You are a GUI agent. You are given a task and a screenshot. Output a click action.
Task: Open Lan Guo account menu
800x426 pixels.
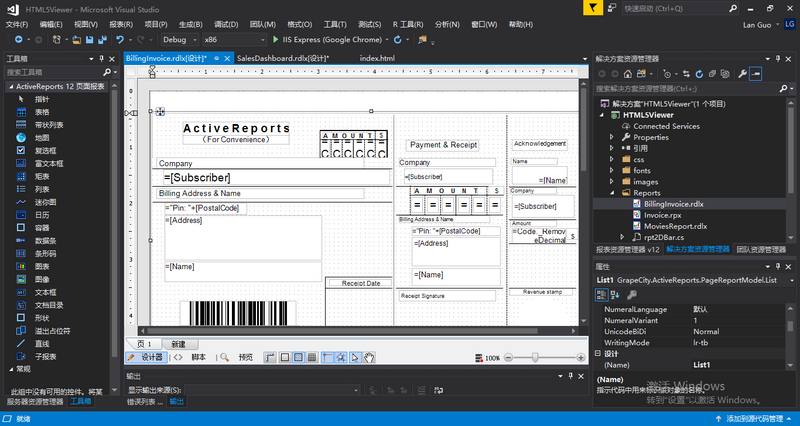click(x=761, y=24)
